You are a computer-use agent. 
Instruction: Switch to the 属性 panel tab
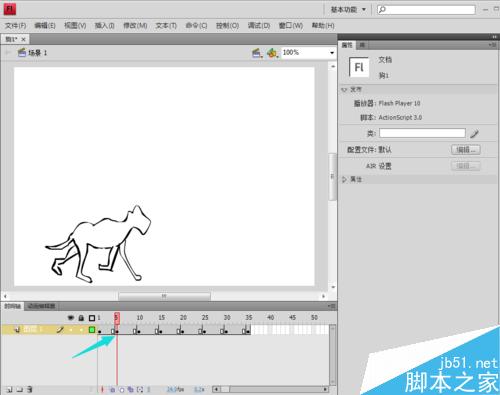pos(347,45)
